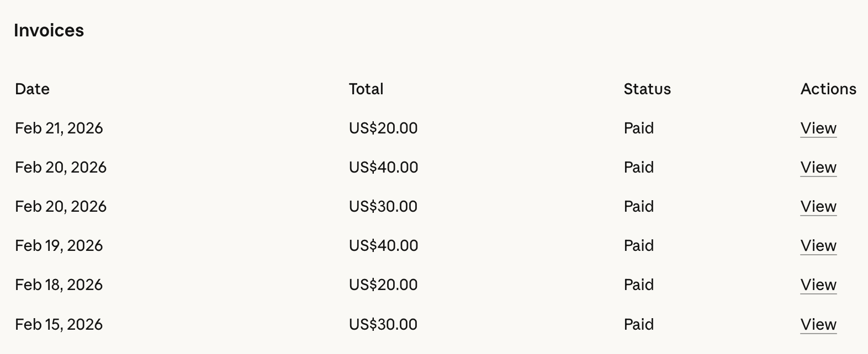Click the Actions column header
Viewport: 868px width, 354px height.
pyautogui.click(x=828, y=89)
